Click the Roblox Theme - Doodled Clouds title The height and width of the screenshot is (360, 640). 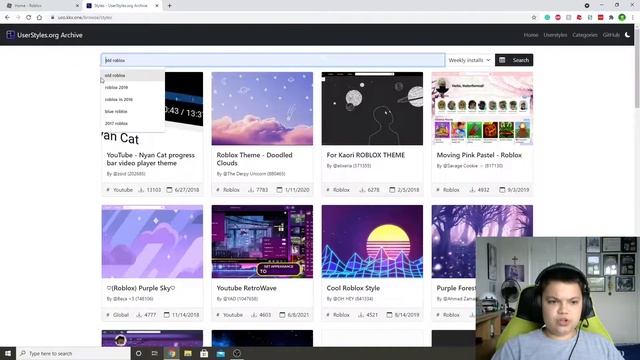tap(254, 159)
